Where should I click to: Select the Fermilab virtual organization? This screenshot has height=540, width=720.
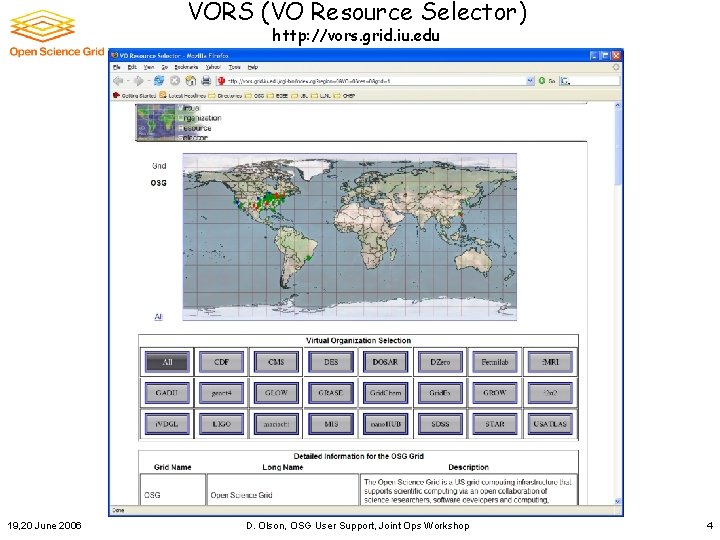click(x=495, y=362)
